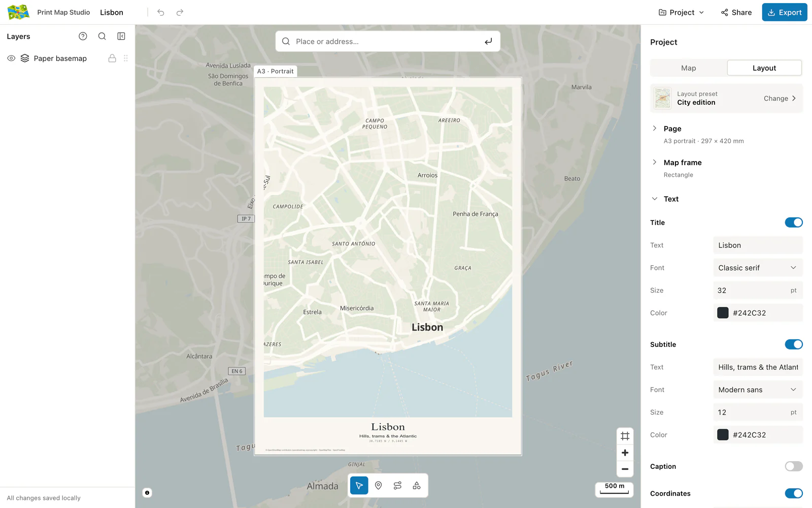
Task: Edit the Subtitle text field
Action: (758, 367)
